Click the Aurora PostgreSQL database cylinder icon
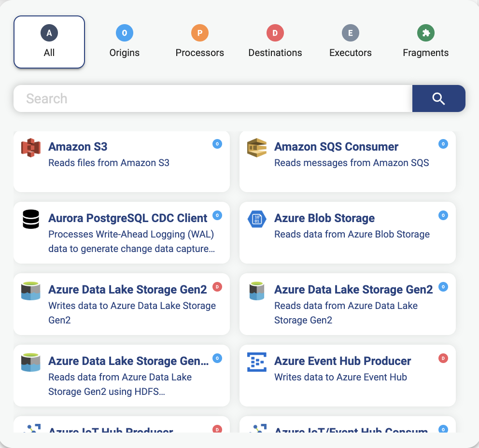This screenshot has width=479, height=448. [x=31, y=219]
